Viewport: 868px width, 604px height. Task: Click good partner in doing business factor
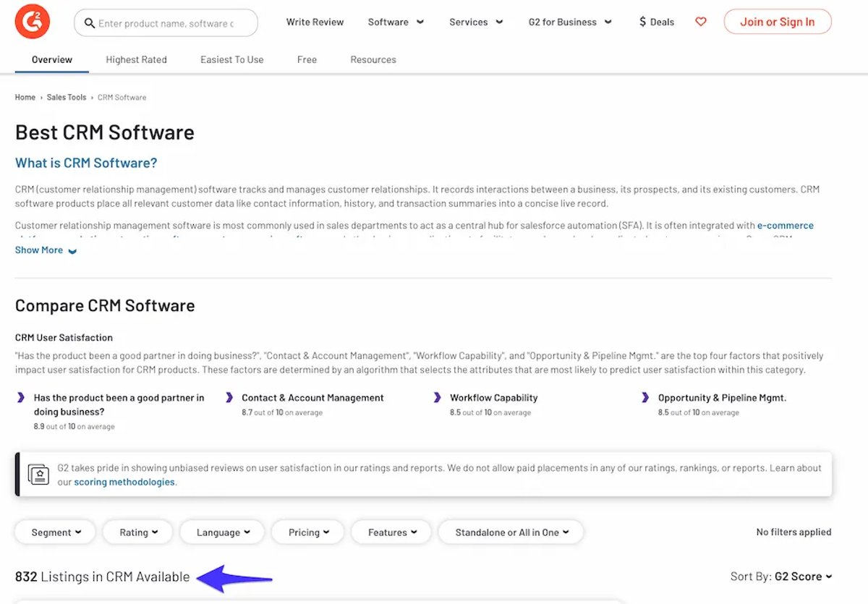119,404
